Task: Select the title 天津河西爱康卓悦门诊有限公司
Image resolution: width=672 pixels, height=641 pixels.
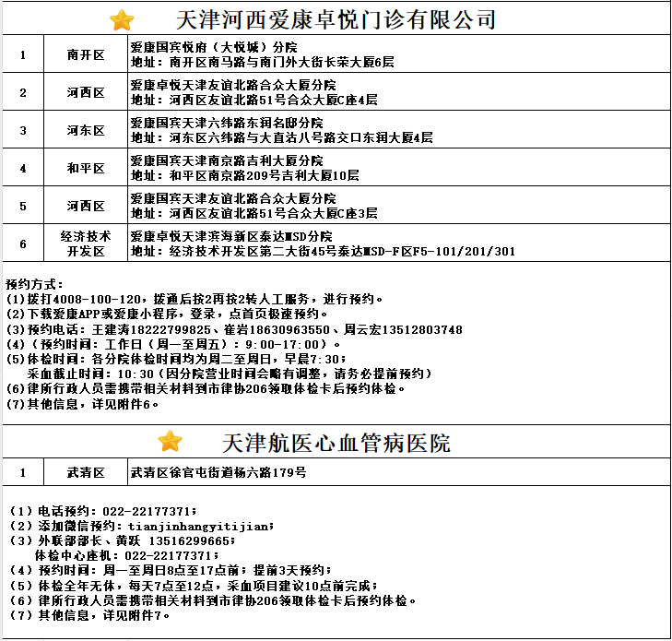Action: (336, 19)
